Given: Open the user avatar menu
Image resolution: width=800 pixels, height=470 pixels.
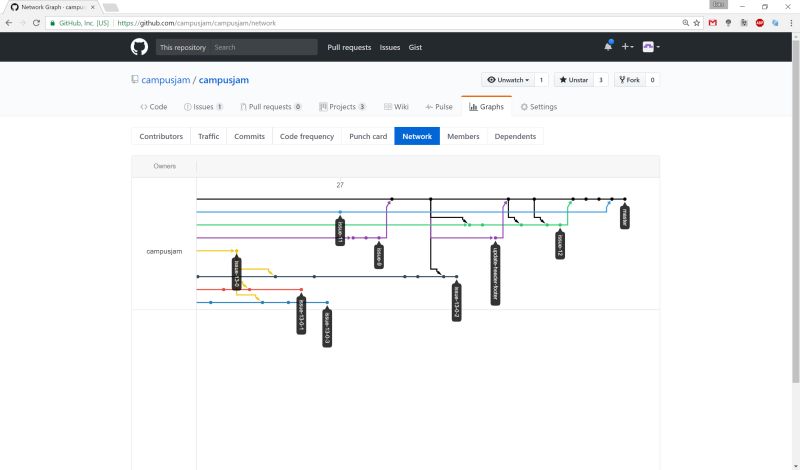Looking at the screenshot, I should (x=651, y=46).
